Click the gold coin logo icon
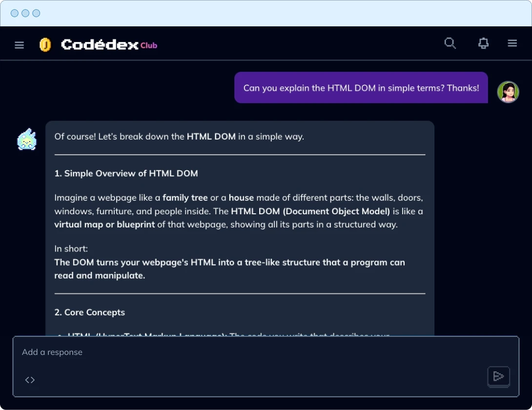Image resolution: width=532 pixels, height=410 pixels. 45,45
